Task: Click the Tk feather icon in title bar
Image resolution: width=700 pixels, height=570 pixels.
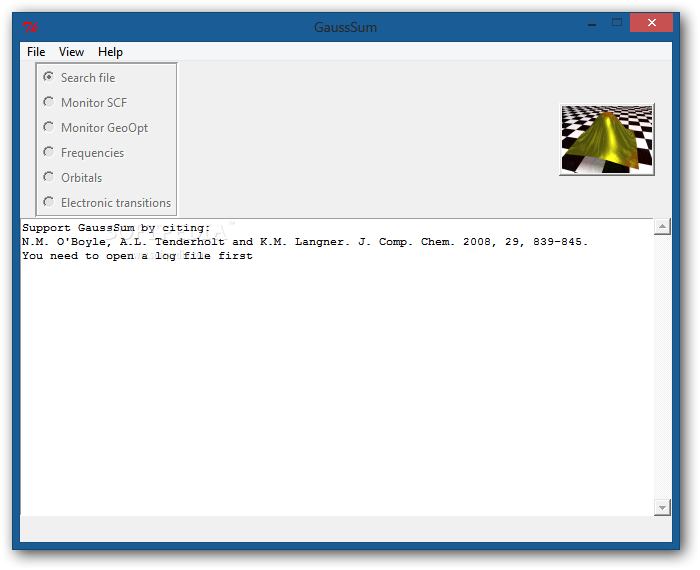Action: tap(30, 27)
